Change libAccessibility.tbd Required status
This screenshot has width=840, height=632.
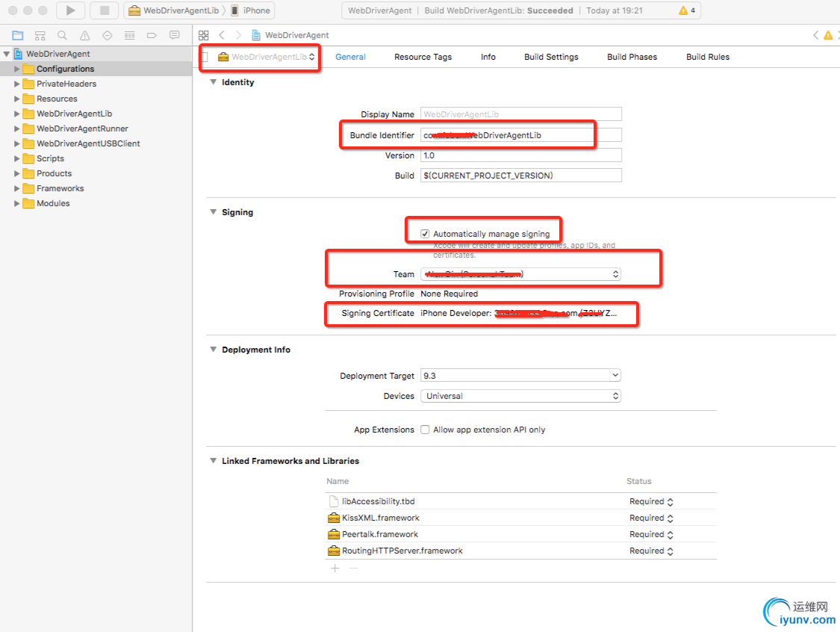click(x=651, y=502)
